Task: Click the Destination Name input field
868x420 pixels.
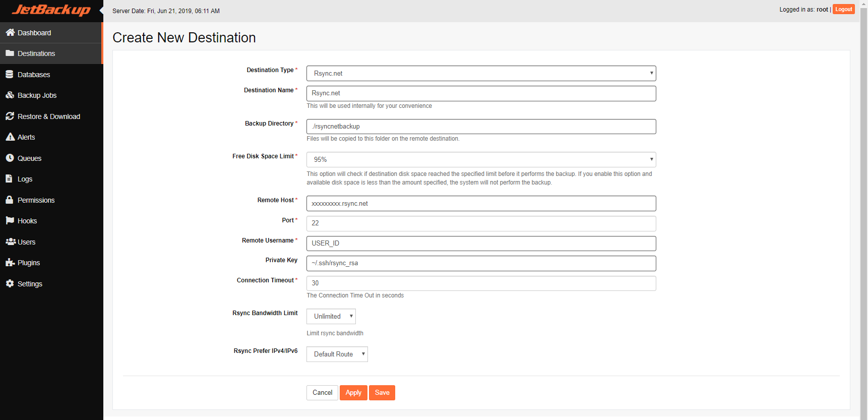Action: tap(481, 93)
